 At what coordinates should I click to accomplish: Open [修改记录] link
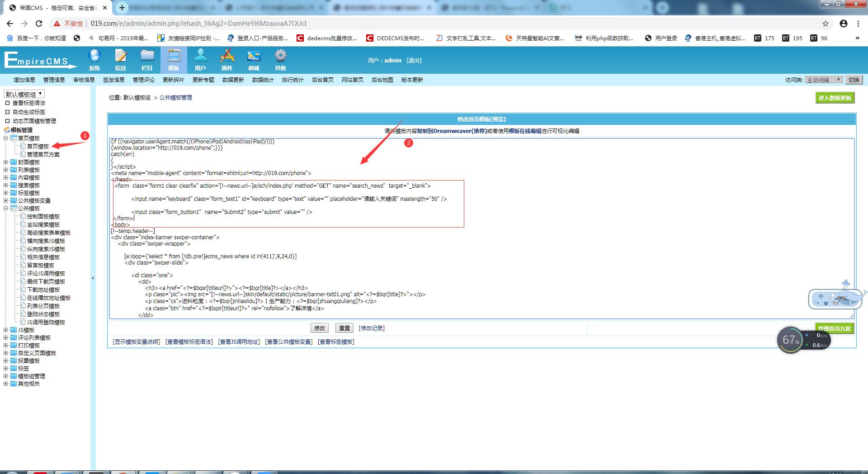point(372,328)
